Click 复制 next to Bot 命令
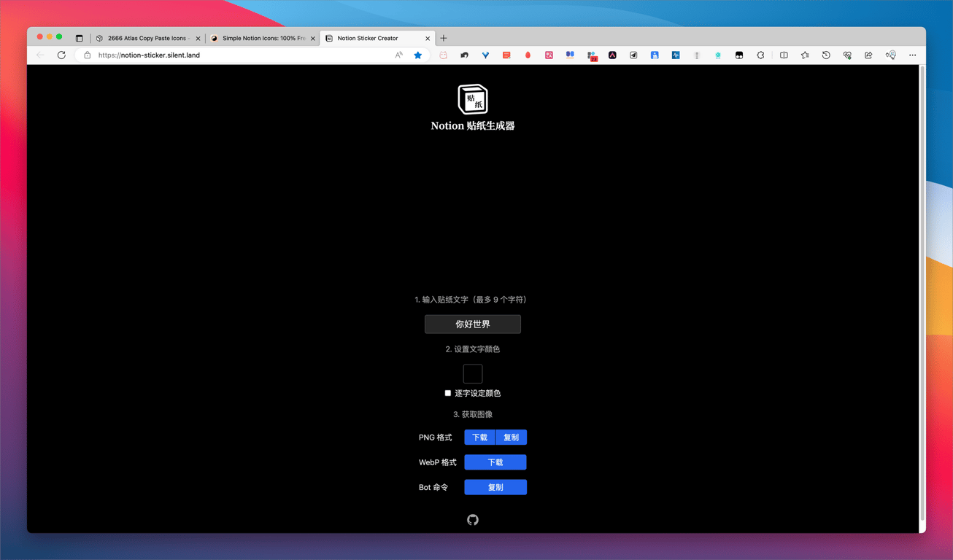The width and height of the screenshot is (953, 560). 495,486
